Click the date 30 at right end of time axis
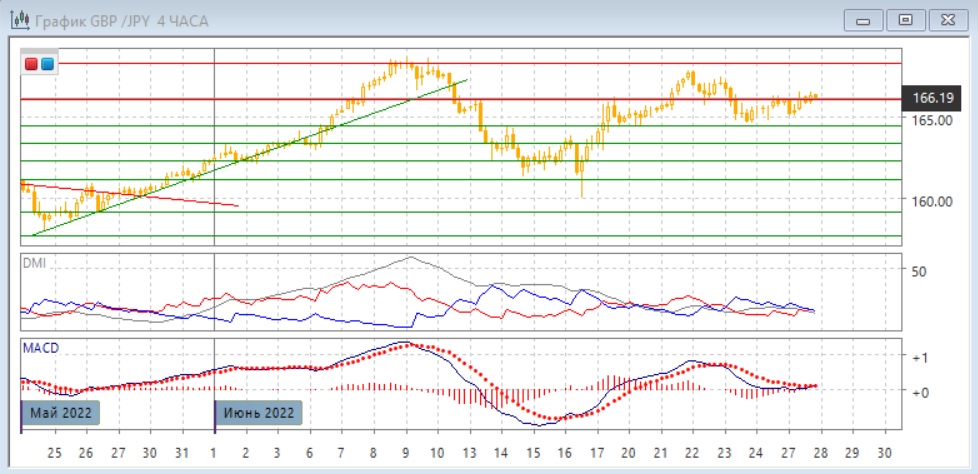Screen dimensions: 978x474 pos(882,450)
